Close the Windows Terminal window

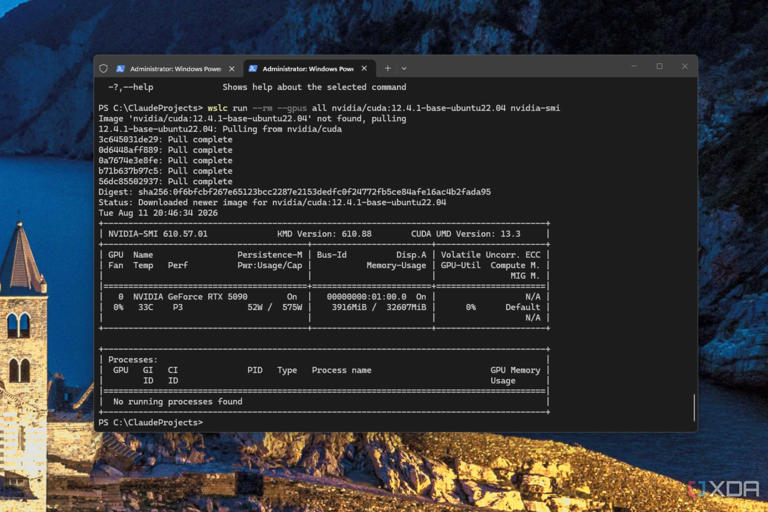(685, 66)
